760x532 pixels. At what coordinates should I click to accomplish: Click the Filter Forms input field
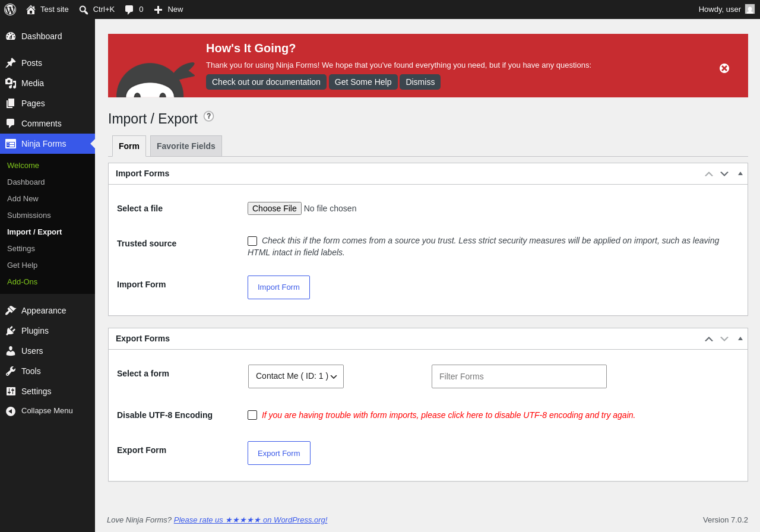coord(519,376)
